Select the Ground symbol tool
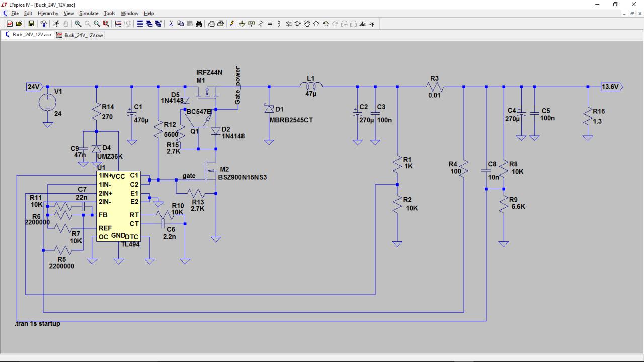644x362 pixels. [242, 24]
